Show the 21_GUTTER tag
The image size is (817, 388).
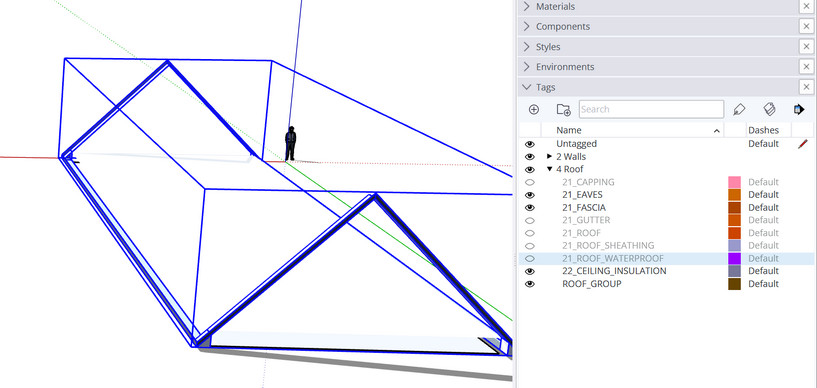click(x=530, y=220)
